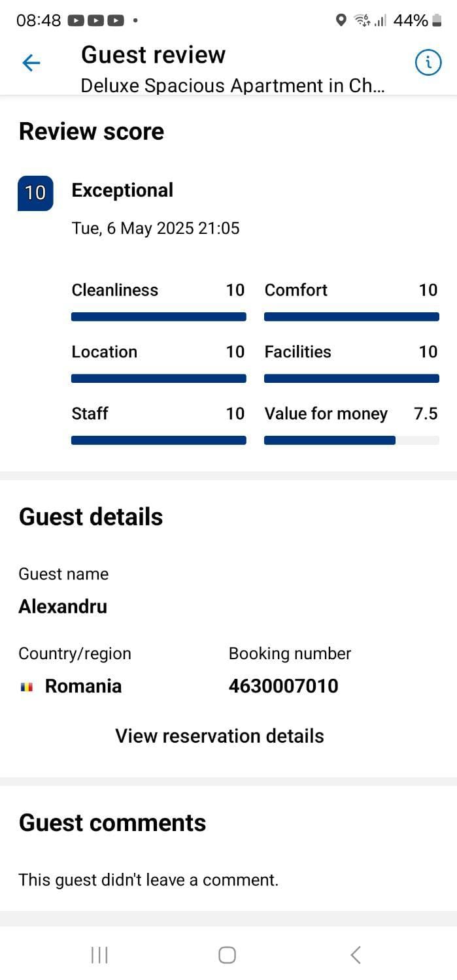Tap the Value for money score bar
Image resolution: width=457 pixels, height=980 pixels.
352,440
